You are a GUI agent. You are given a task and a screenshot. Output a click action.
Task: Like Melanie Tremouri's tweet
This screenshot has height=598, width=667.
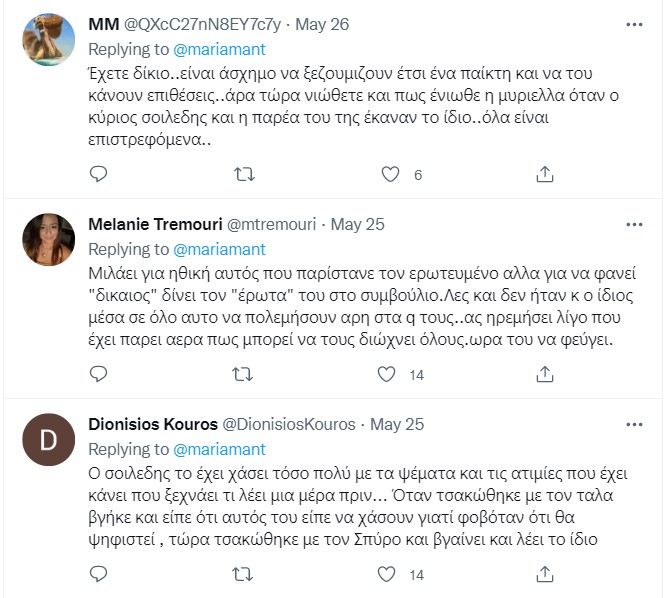click(390, 375)
